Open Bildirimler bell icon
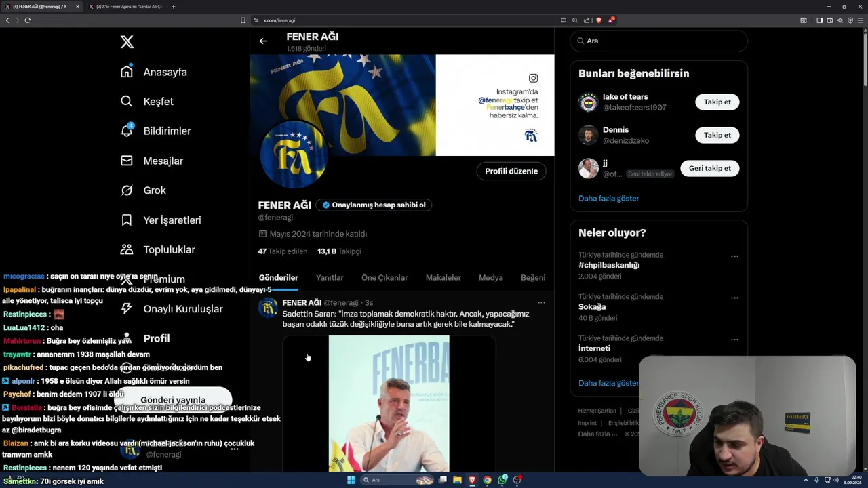This screenshot has width=868, height=488. (127, 131)
